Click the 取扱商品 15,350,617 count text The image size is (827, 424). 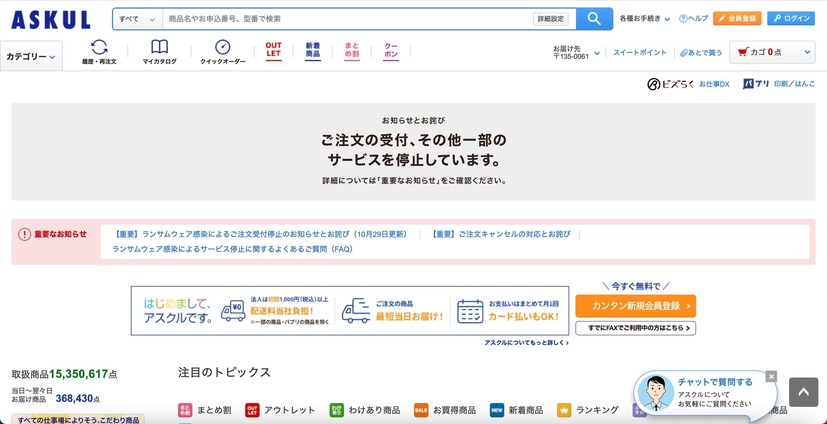[x=64, y=374]
